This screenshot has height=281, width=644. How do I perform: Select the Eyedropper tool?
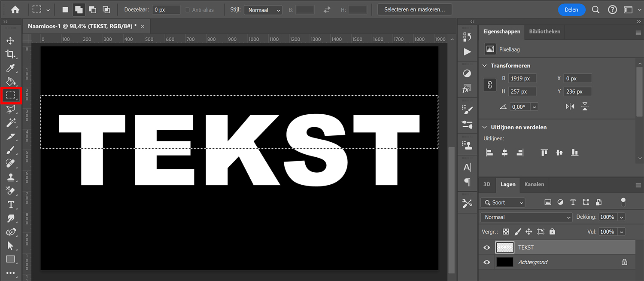coord(10,68)
